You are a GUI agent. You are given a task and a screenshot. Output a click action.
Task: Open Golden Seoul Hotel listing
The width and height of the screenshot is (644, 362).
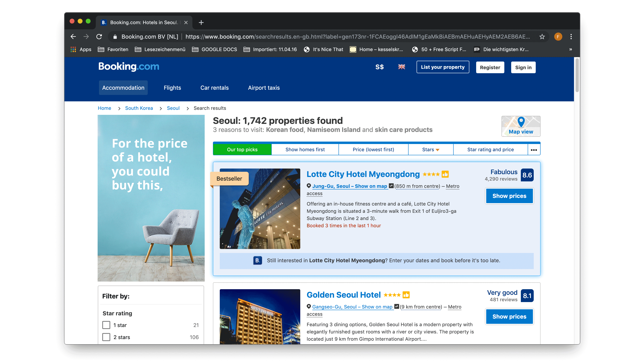tap(344, 295)
